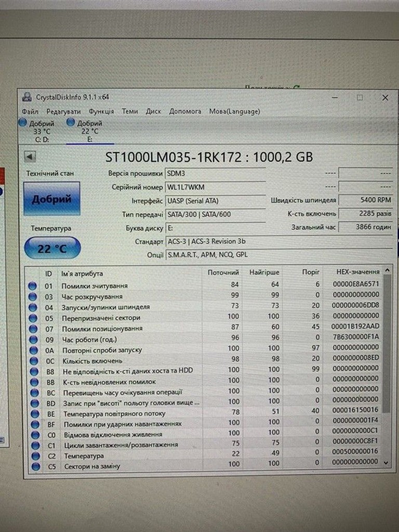Open the Диск menu
Image resolution: width=399 pixels, height=532 pixels.
click(x=153, y=111)
